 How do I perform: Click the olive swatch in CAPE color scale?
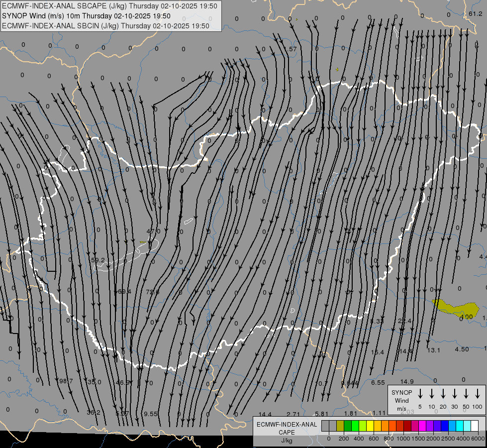coord(341,426)
